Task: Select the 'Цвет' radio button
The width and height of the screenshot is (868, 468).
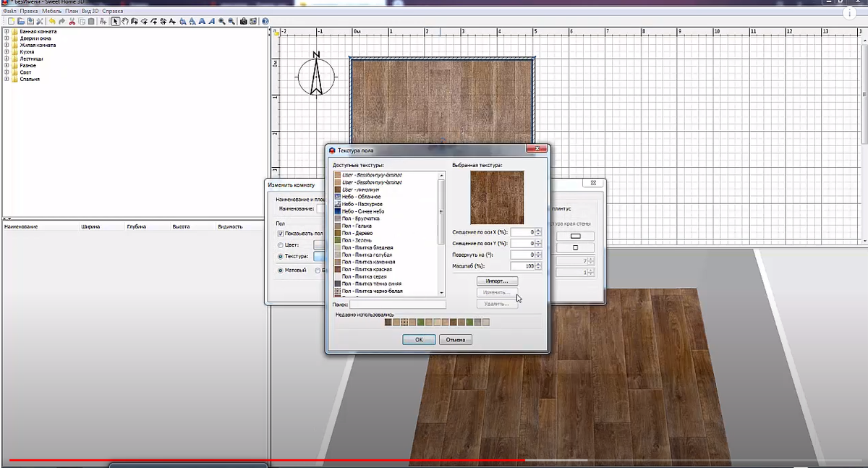Action: click(281, 245)
